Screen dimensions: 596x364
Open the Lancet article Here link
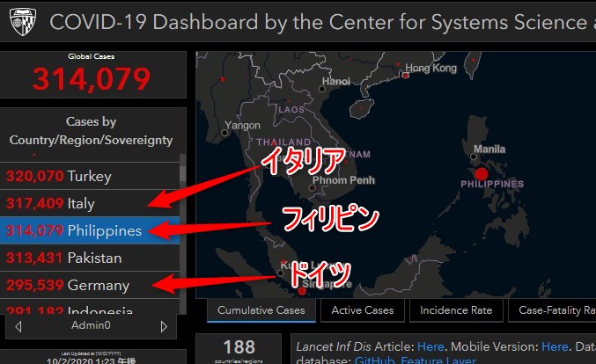pos(430,346)
